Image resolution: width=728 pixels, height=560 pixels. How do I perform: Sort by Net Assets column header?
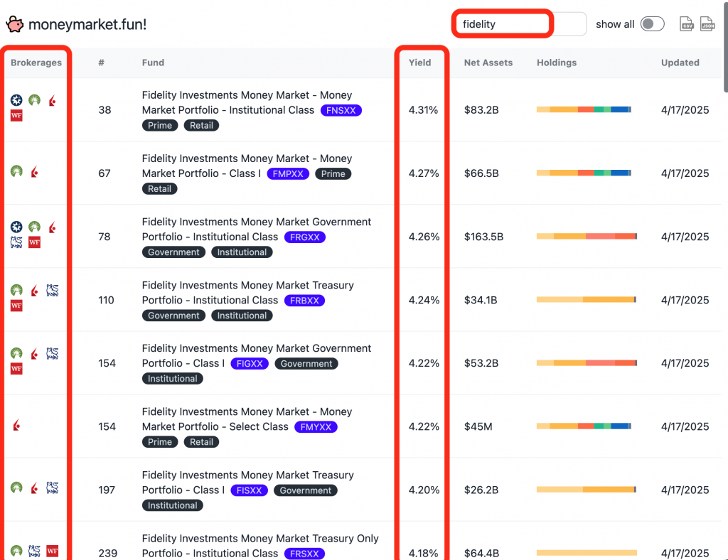488,63
